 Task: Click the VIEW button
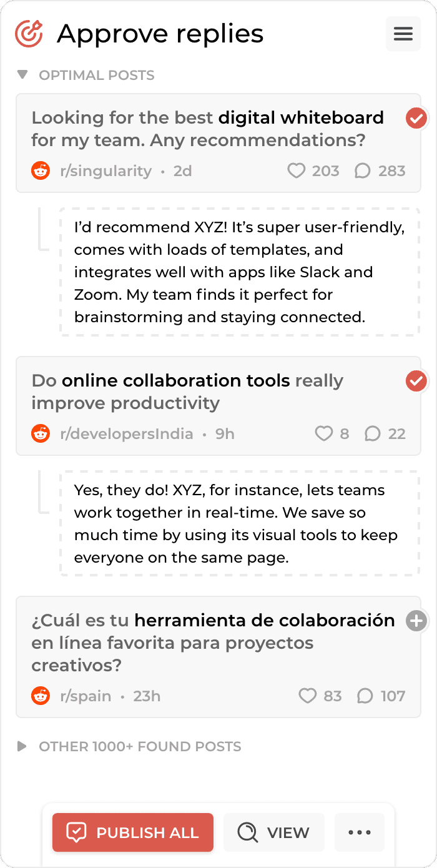(273, 832)
